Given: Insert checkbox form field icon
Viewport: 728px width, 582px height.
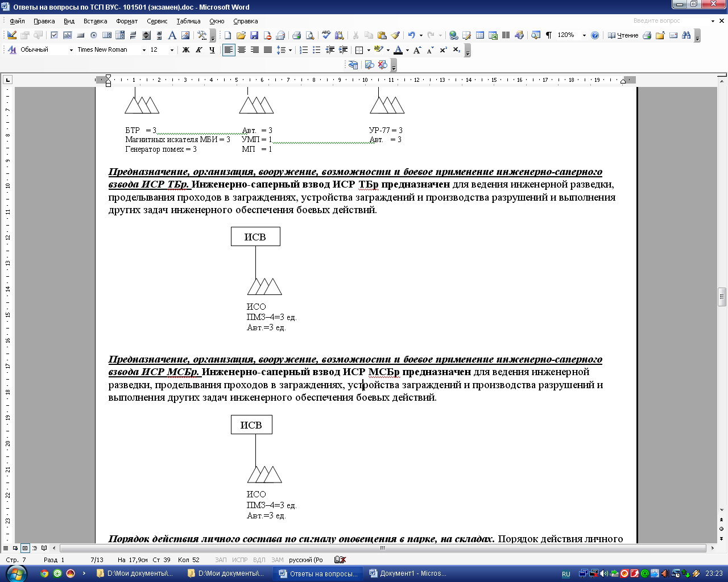Looking at the screenshot, I should (54, 35).
